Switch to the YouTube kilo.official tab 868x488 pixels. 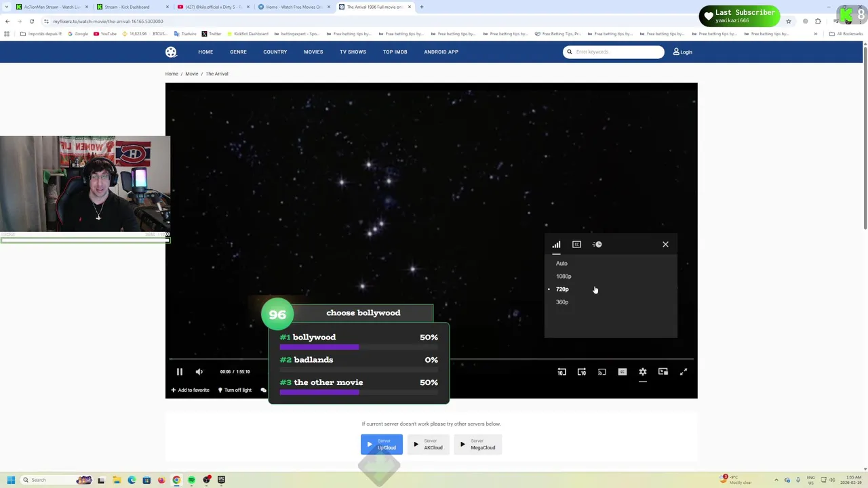(213, 7)
